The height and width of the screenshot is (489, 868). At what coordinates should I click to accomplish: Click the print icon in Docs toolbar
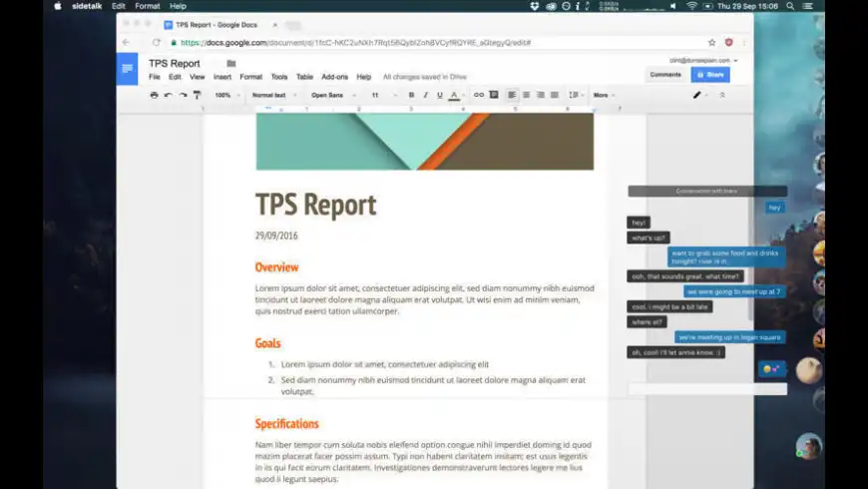[x=154, y=95]
